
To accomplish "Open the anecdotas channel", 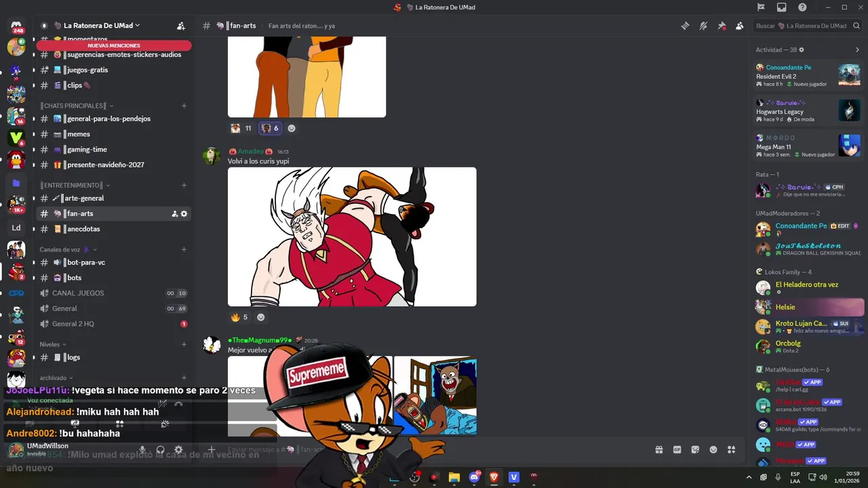I will pyautogui.click(x=113, y=229).
